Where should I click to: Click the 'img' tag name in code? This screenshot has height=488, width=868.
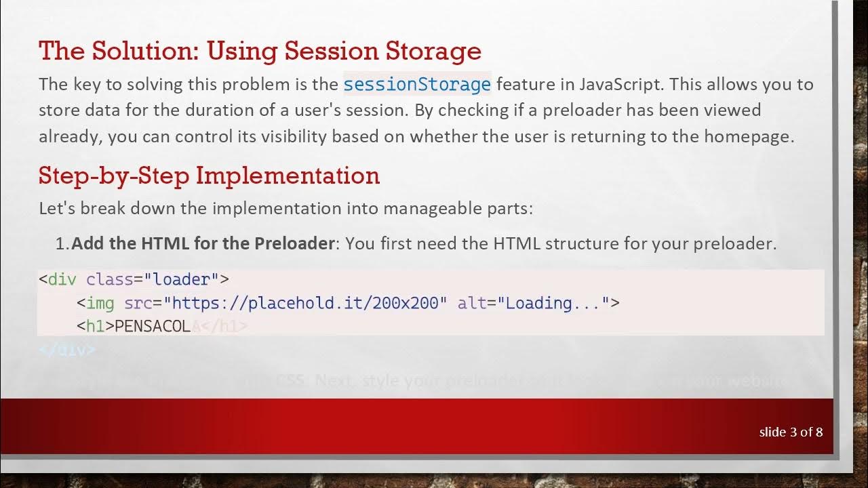[100, 303]
